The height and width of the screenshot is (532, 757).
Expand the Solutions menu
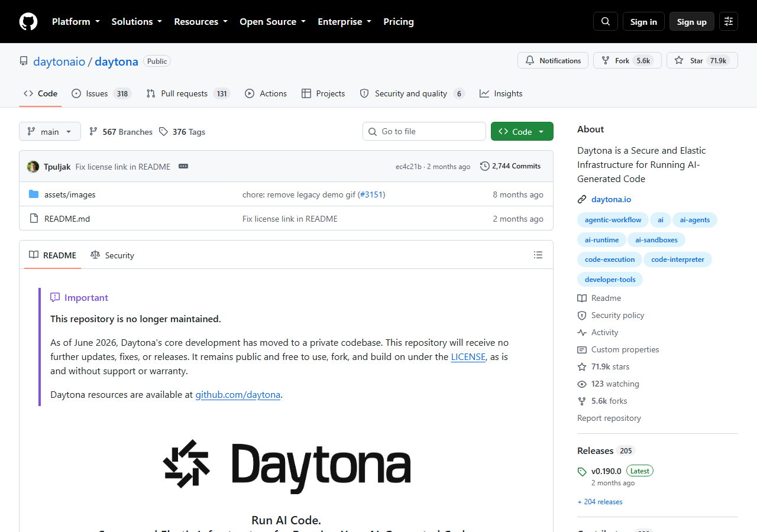(137, 21)
